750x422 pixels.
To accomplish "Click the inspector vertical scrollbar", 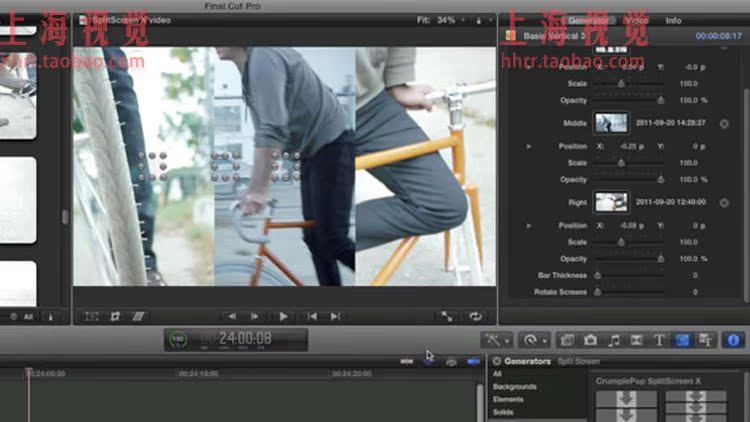I will coord(747,195).
